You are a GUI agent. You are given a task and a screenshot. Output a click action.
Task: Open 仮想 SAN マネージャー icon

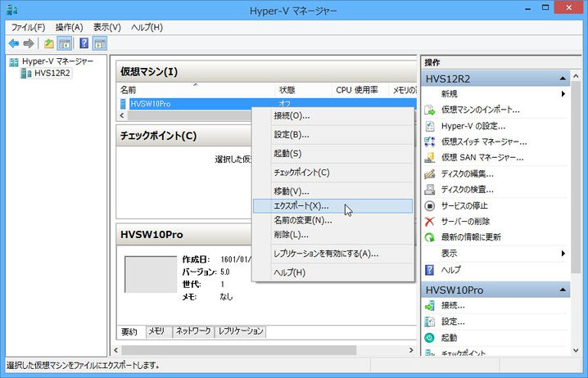430,158
